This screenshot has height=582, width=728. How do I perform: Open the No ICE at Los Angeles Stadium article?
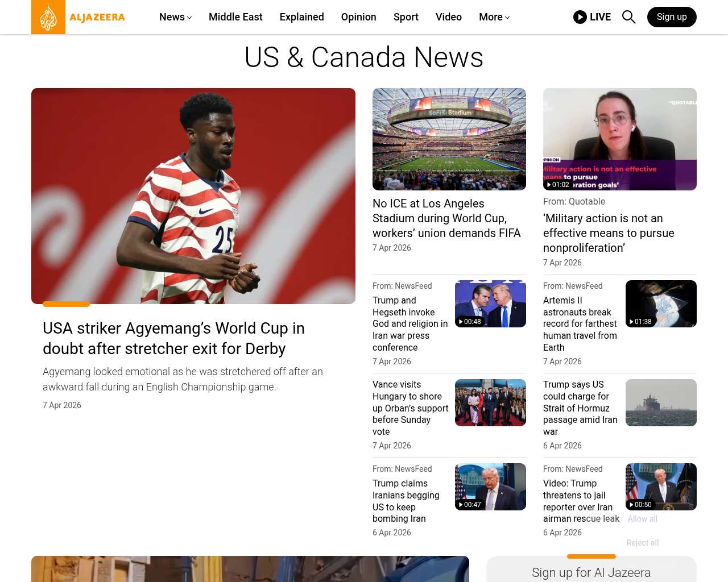446,218
